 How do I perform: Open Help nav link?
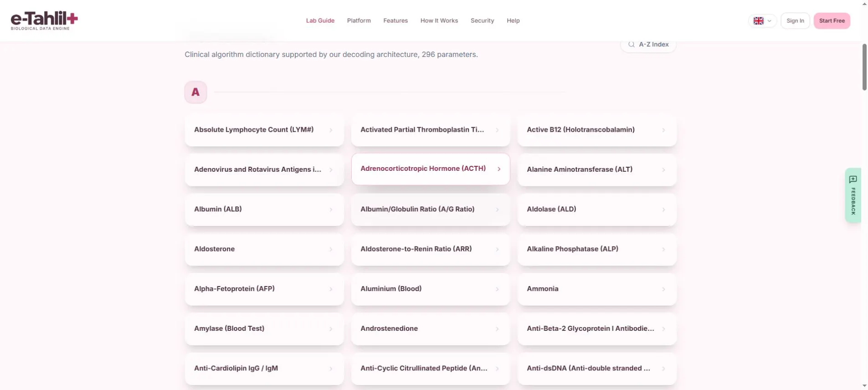pyautogui.click(x=513, y=21)
